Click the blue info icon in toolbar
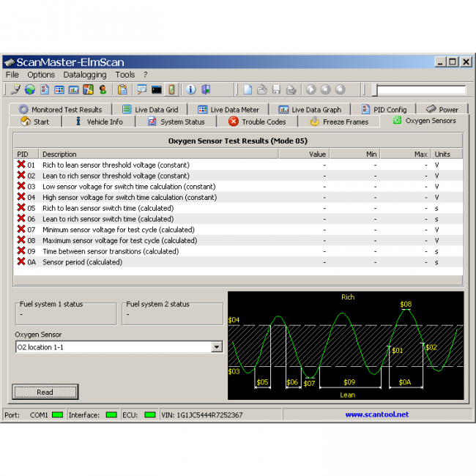The image size is (476, 476). [191, 89]
